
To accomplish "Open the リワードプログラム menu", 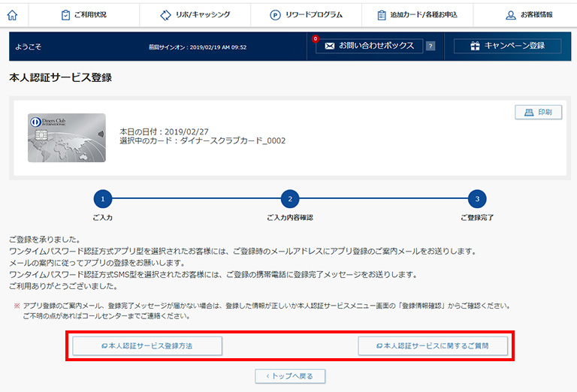I will 306,14.
